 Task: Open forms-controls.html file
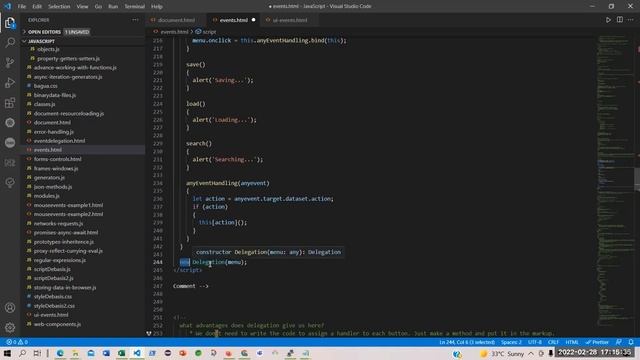57,159
